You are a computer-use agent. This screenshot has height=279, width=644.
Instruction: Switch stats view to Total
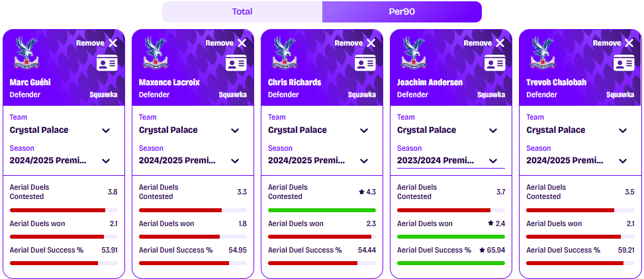click(x=242, y=11)
